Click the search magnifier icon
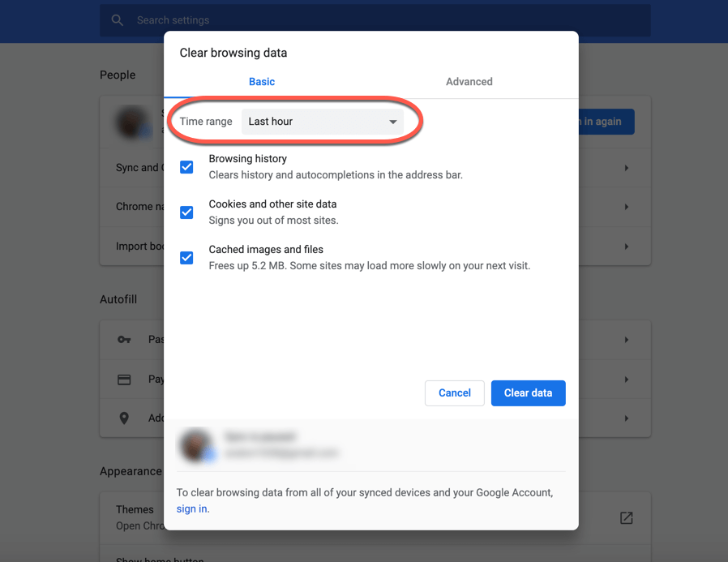The height and width of the screenshot is (562, 728). click(117, 20)
